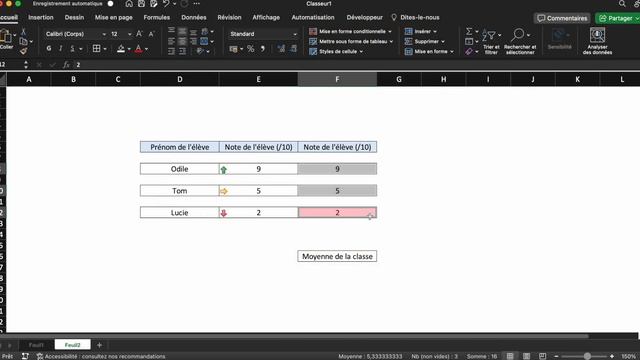Viewport: 640px width, 360px height.
Task: Click the fill color bucket swatch
Action: tap(121, 49)
